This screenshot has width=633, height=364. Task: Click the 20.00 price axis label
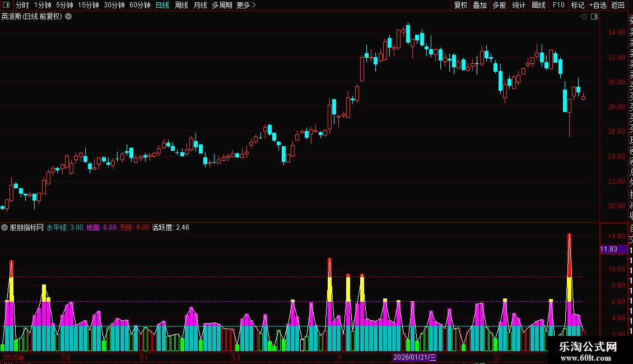click(x=616, y=206)
